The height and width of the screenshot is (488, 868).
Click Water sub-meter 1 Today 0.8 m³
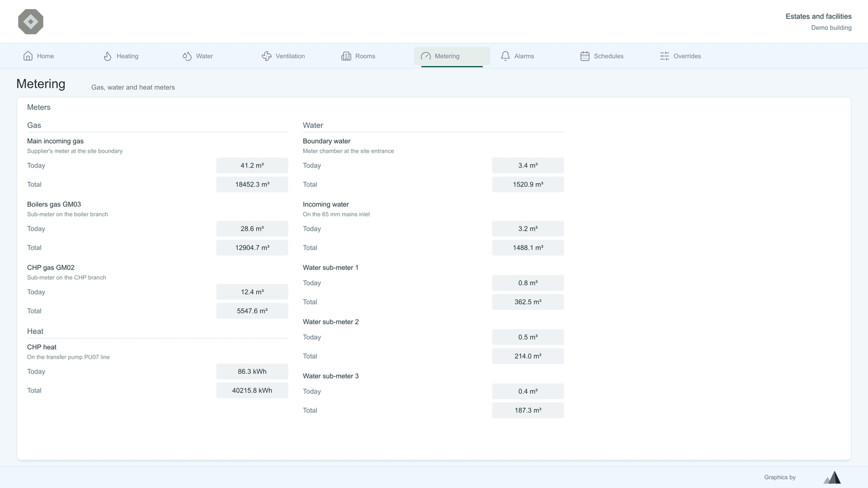pos(528,283)
